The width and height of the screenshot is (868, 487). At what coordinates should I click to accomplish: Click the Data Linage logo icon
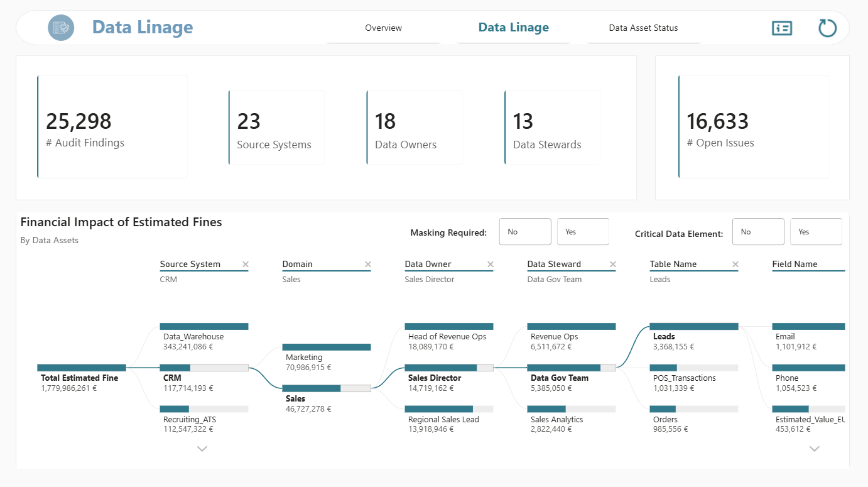pyautogui.click(x=61, y=28)
